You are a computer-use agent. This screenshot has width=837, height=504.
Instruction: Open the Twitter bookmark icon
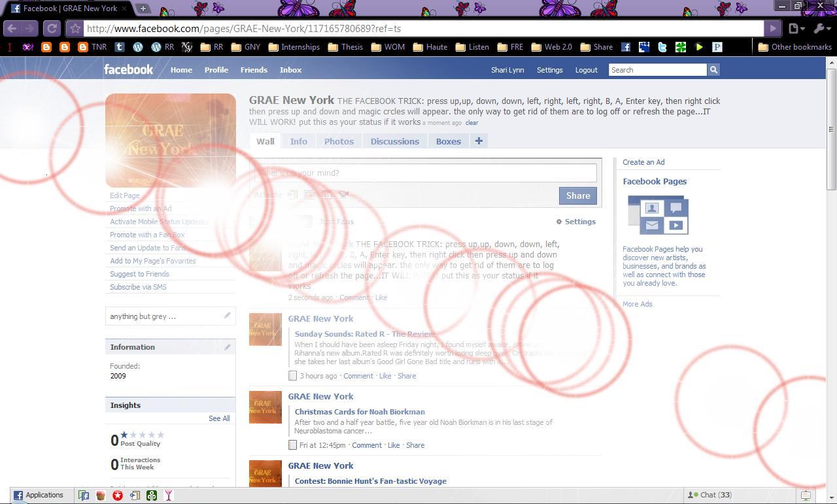[x=662, y=47]
